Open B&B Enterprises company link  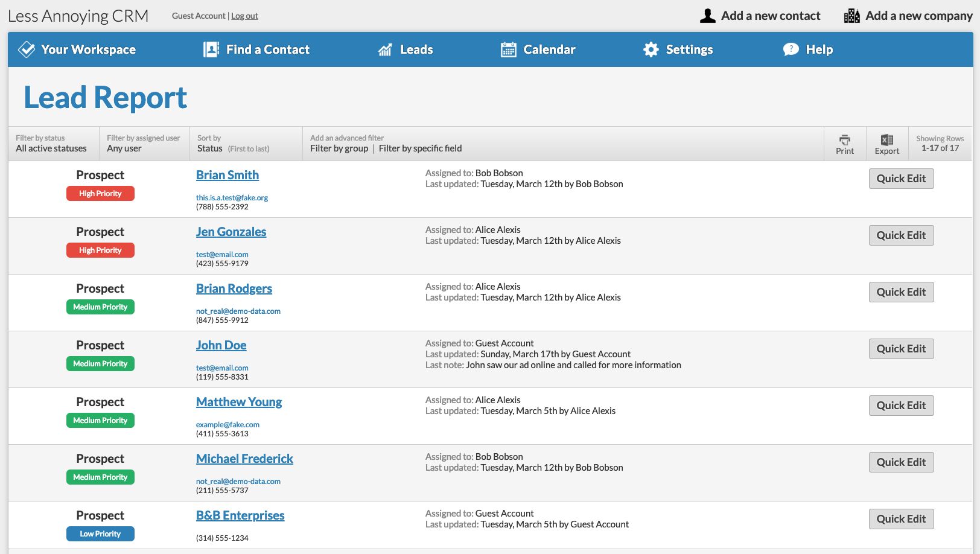240,515
